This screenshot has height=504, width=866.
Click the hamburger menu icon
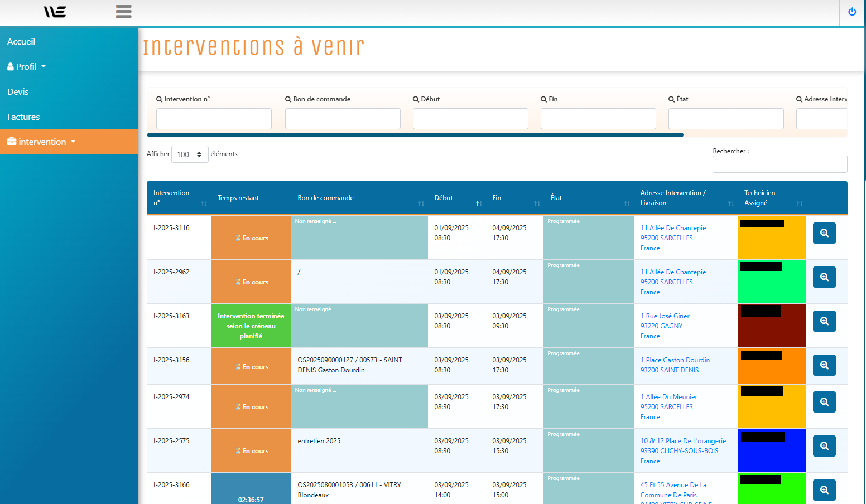tap(123, 12)
